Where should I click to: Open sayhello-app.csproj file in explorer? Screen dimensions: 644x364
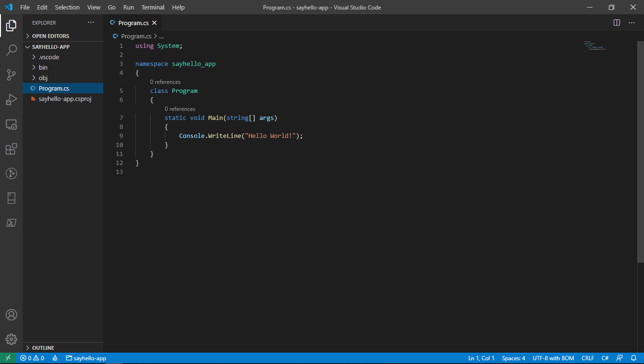coord(65,99)
